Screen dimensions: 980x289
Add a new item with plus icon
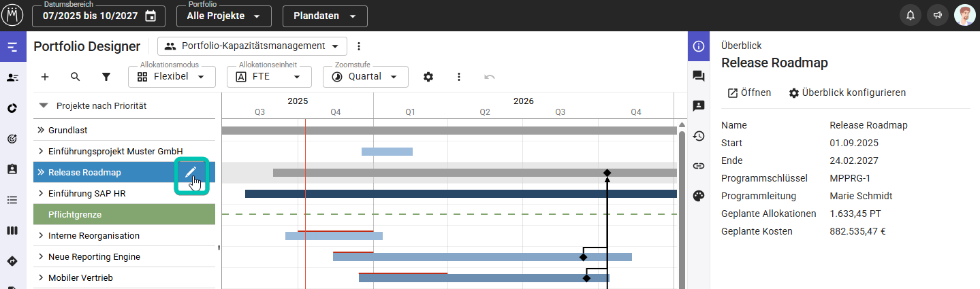click(x=45, y=77)
